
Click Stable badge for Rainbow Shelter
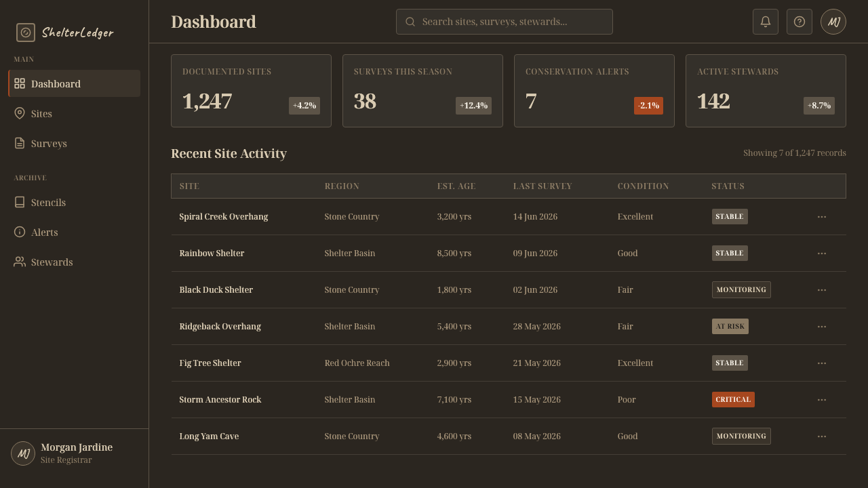[730, 253]
